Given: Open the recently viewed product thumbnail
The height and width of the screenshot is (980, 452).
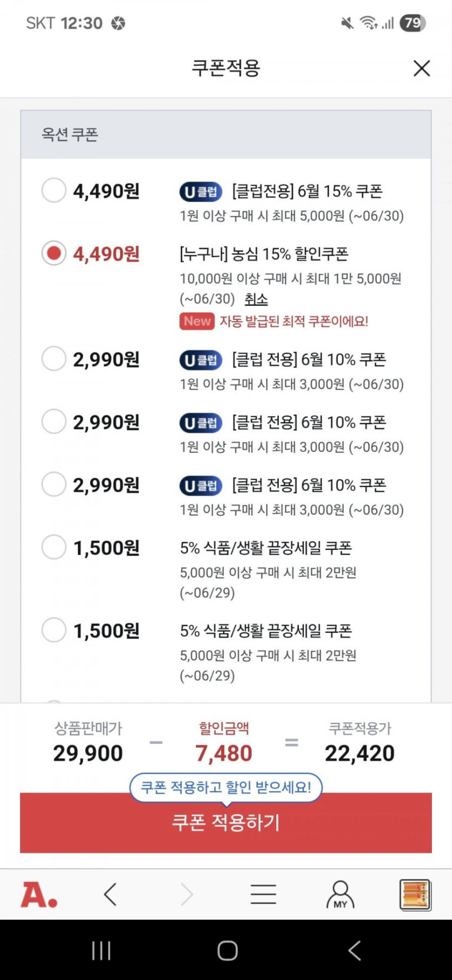Looking at the screenshot, I should (x=415, y=894).
